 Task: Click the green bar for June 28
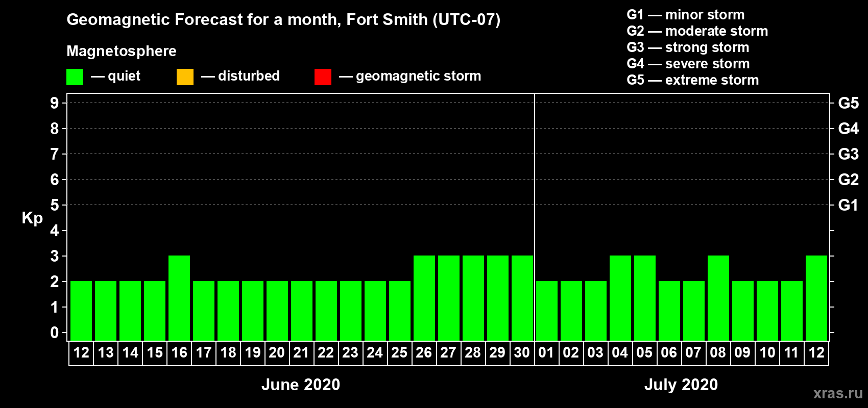473,298
